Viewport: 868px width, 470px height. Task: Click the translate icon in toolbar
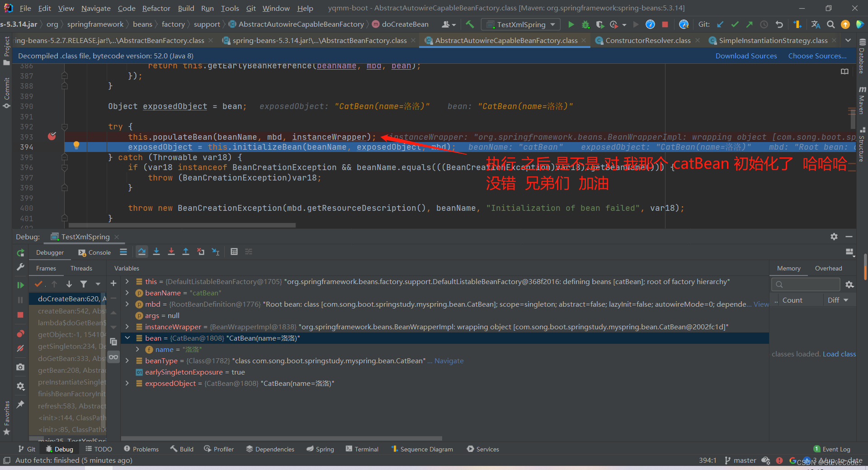(x=816, y=24)
